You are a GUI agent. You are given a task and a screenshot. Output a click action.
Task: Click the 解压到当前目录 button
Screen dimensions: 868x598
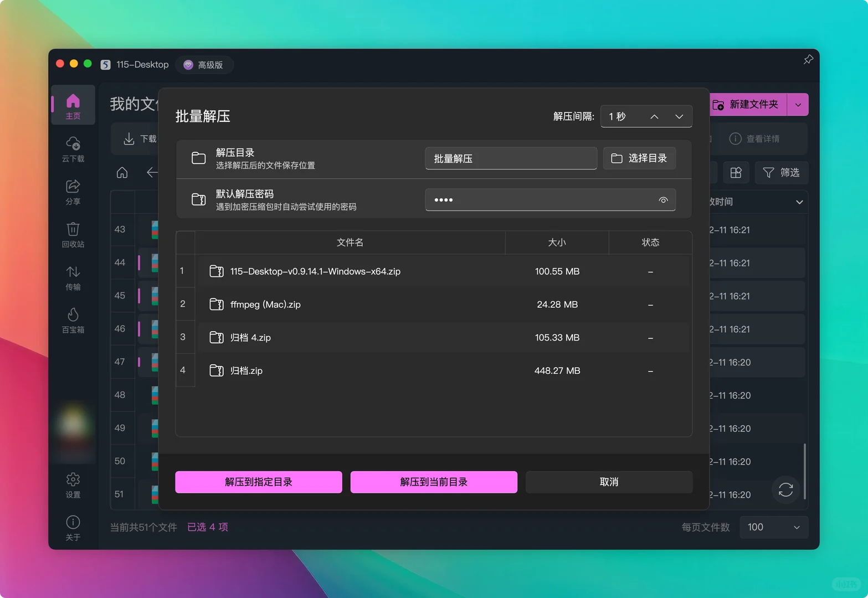click(x=433, y=482)
